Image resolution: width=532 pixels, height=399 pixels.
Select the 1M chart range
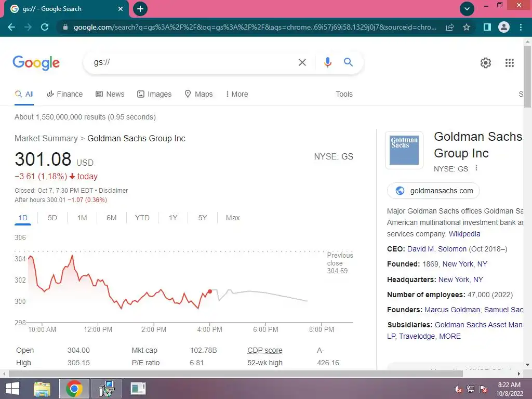82,218
